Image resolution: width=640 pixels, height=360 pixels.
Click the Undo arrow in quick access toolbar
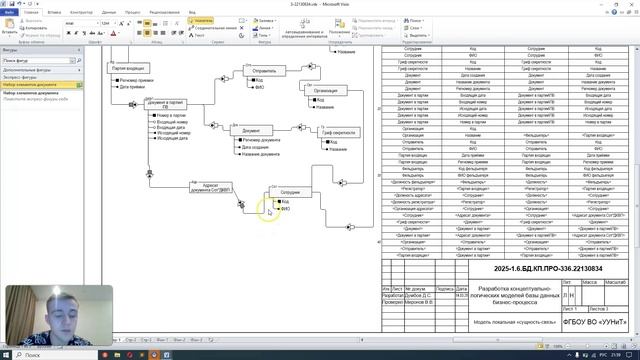coord(19,4)
